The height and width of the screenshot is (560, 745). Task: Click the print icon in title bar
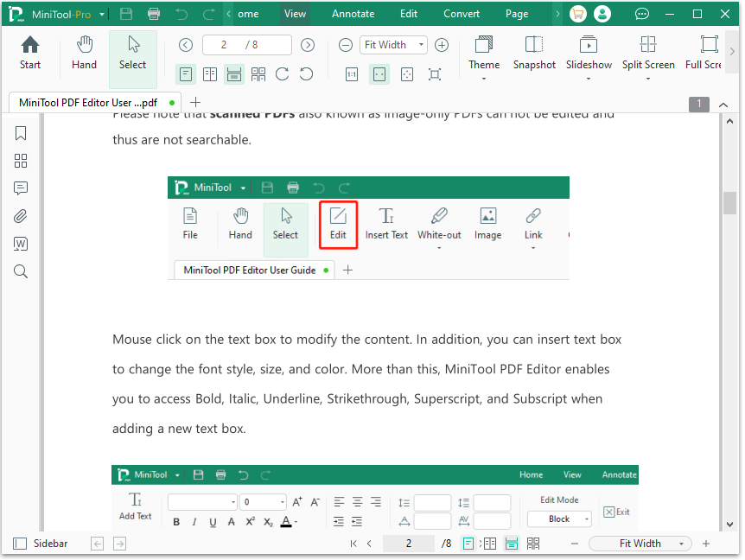(154, 14)
